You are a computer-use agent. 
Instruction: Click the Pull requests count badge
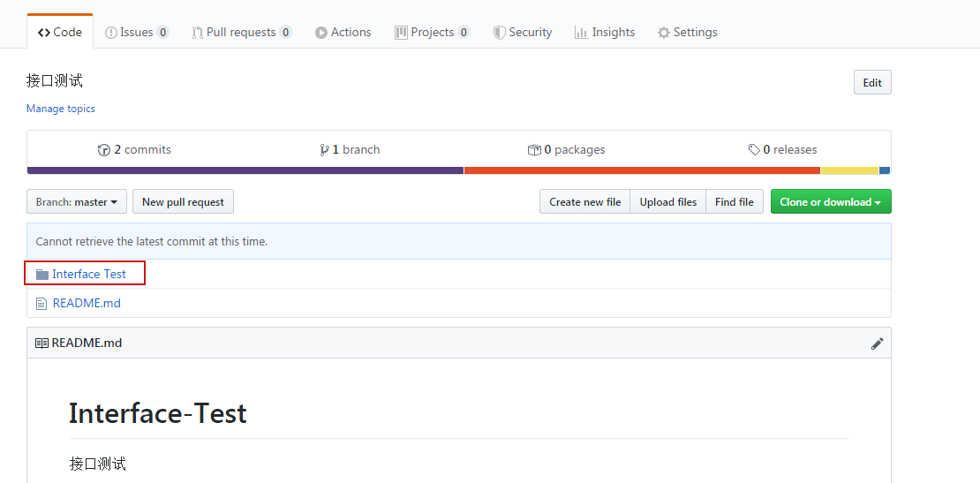[x=285, y=33]
